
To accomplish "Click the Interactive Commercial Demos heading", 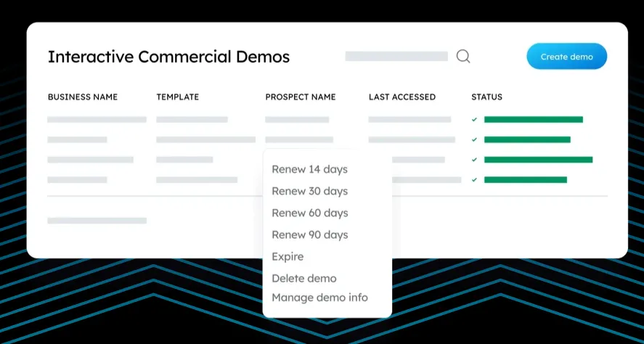I will [168, 57].
